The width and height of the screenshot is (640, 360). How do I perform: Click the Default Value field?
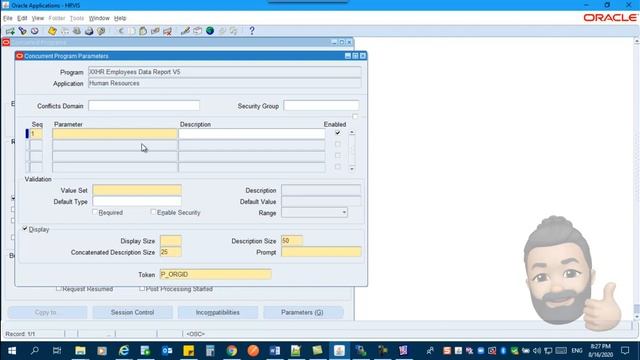(321, 202)
